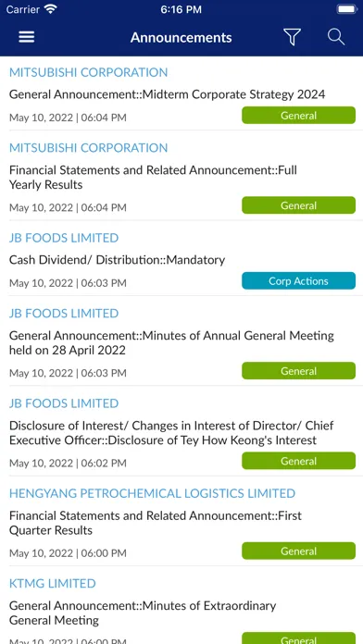
Task: Open Disclosure of Tey How Keong's Interest
Action: click(171, 433)
